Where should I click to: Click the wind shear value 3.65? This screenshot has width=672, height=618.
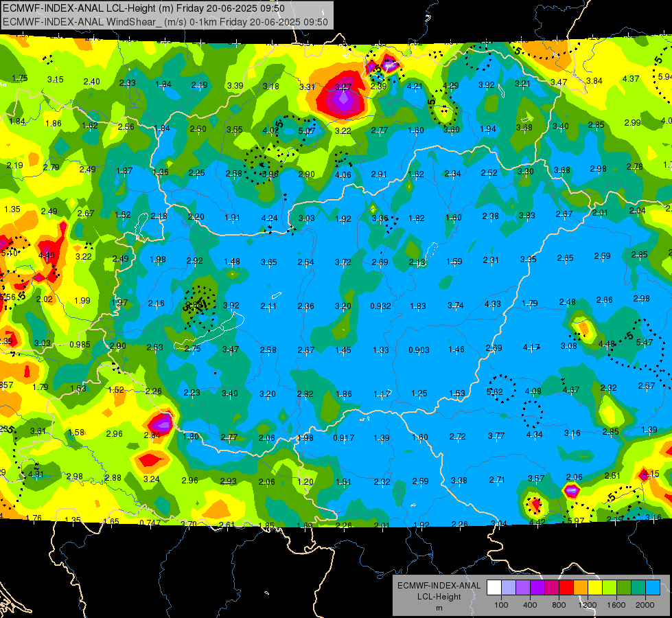click(x=269, y=262)
